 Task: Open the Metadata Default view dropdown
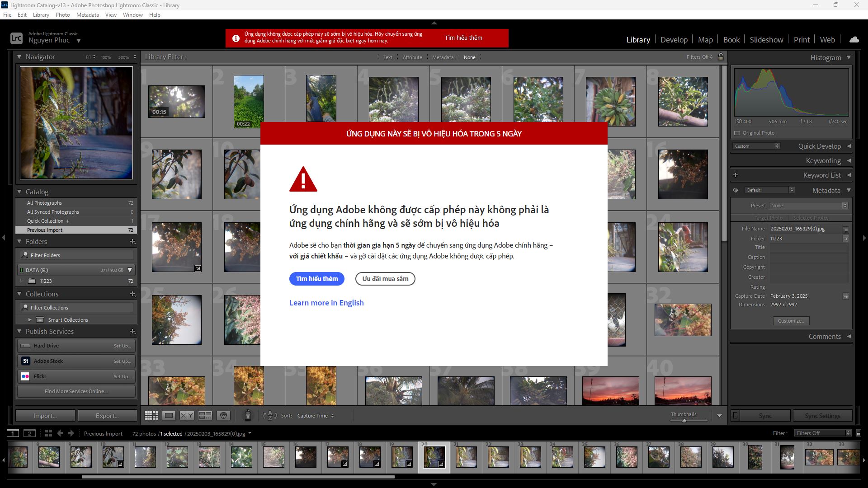coord(769,190)
